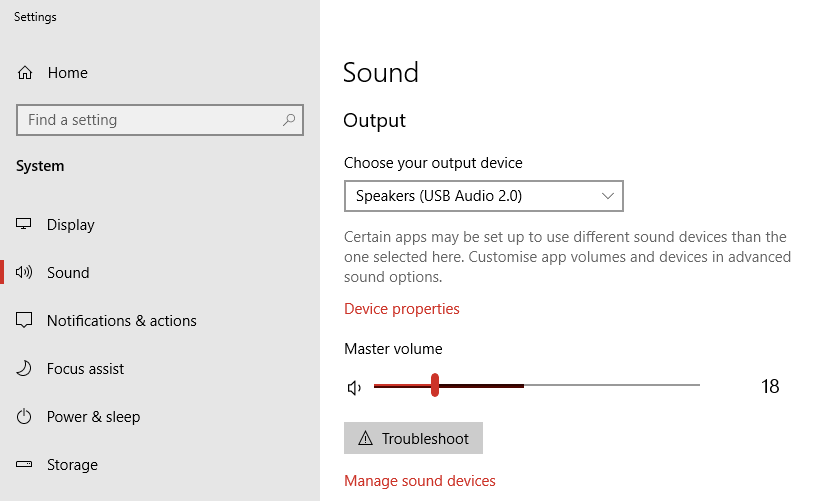The height and width of the screenshot is (501, 819).
Task: Follow the Manage sound devices link
Action: (x=420, y=481)
